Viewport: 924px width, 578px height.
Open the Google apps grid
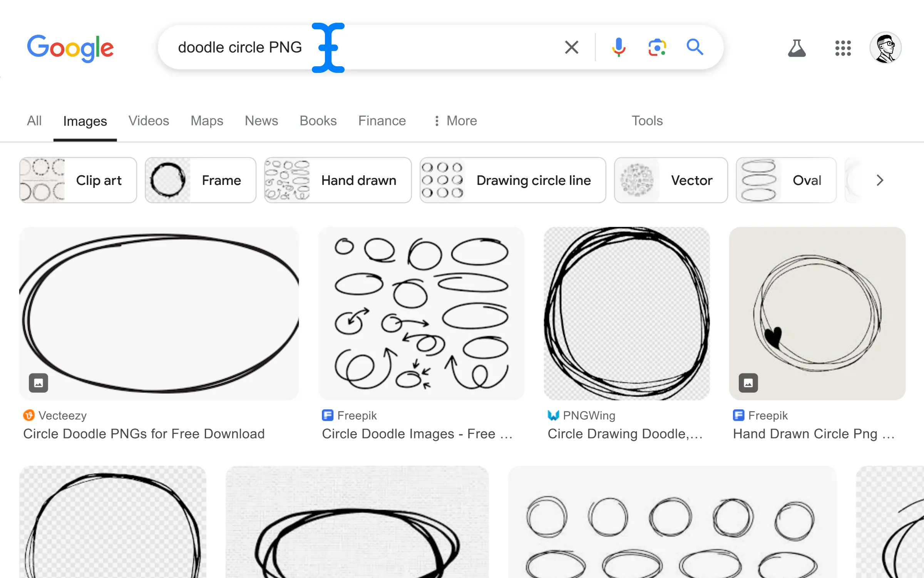click(843, 48)
